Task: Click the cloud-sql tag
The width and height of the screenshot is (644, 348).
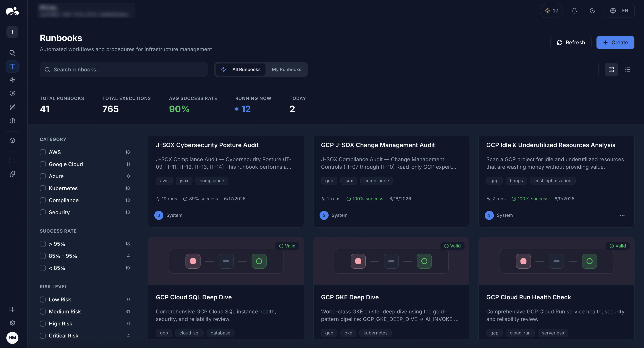Action: 189,333
